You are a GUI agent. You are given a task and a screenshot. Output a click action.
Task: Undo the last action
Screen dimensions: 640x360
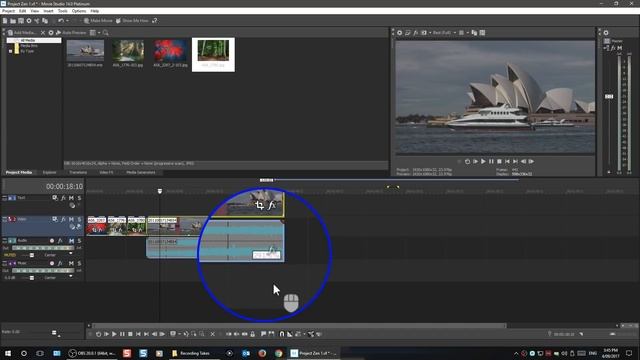coord(61,21)
